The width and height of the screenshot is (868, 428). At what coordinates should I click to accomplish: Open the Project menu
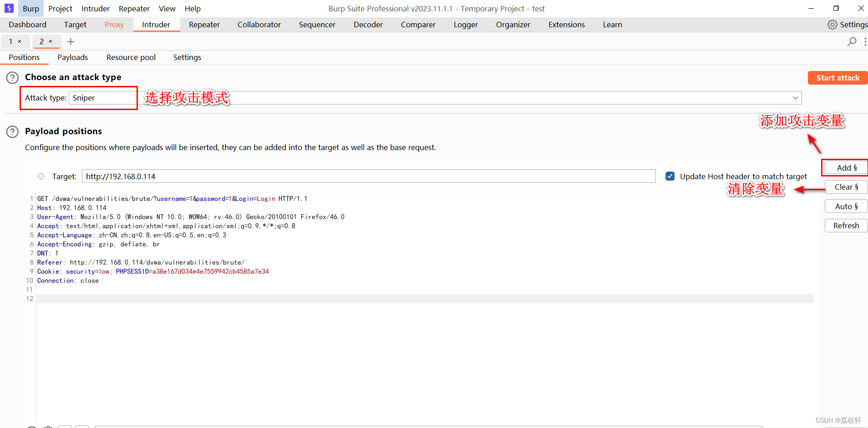[x=60, y=9]
